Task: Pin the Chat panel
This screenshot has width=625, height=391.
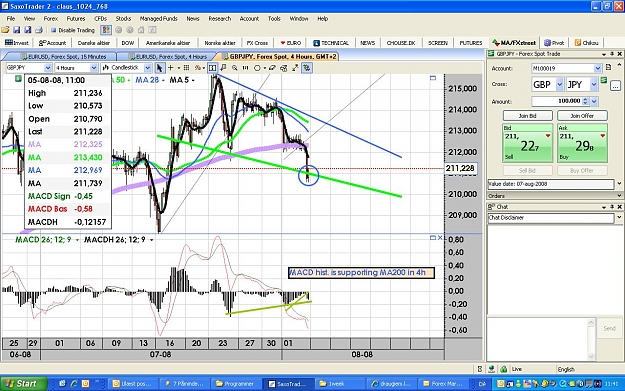Action: pos(612,207)
